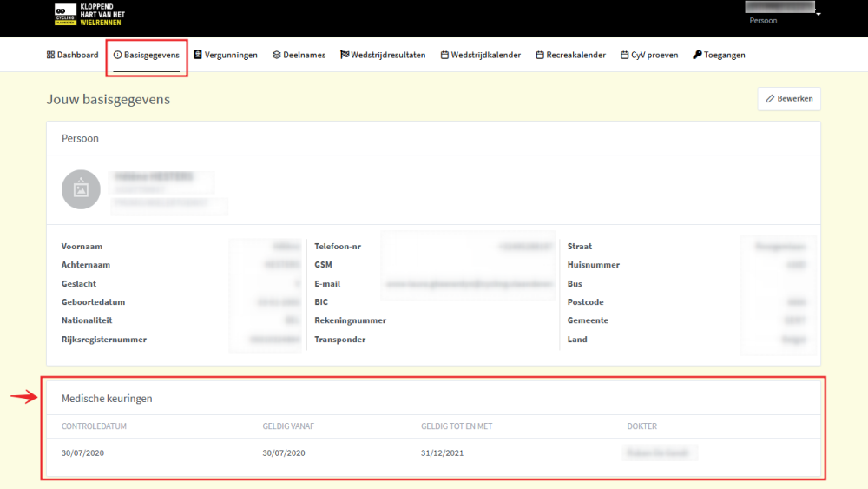Click the 'Land' field label

(x=577, y=339)
